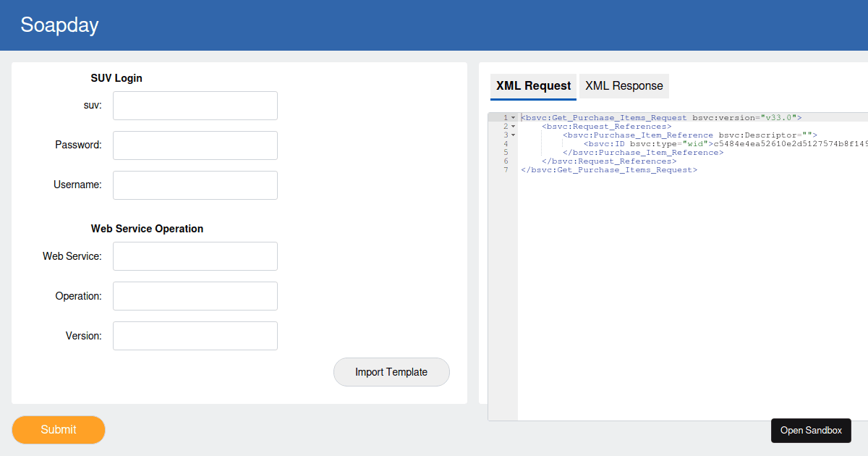Select the XML Request tab
The image size is (868, 456).
click(x=533, y=85)
